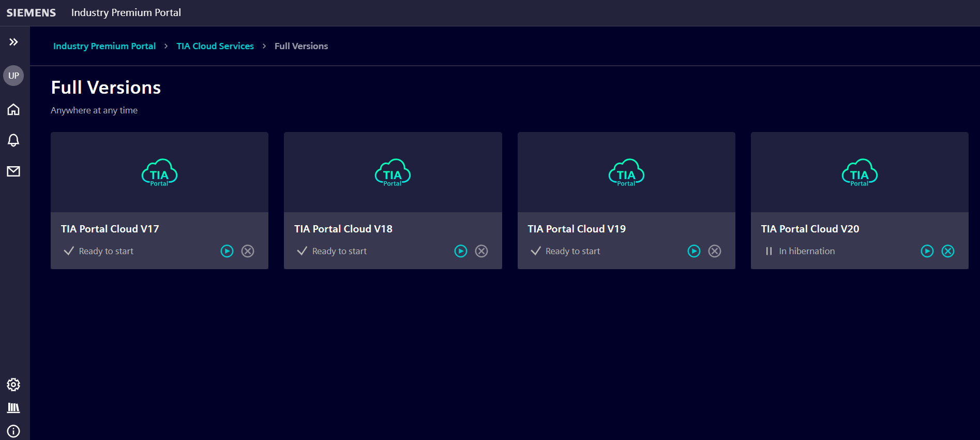Image resolution: width=980 pixels, height=440 pixels.
Task: Terminate hibernating TIA Portal Cloud V20
Action: [x=948, y=251]
